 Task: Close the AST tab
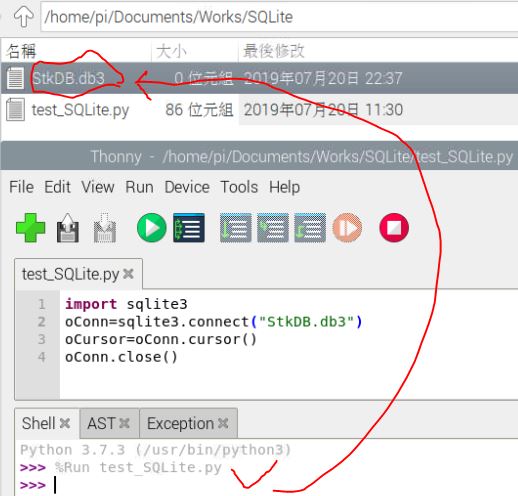[124, 423]
